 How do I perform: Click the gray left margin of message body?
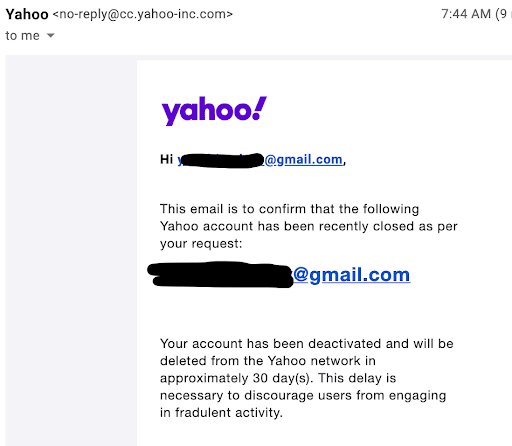(x=71, y=250)
